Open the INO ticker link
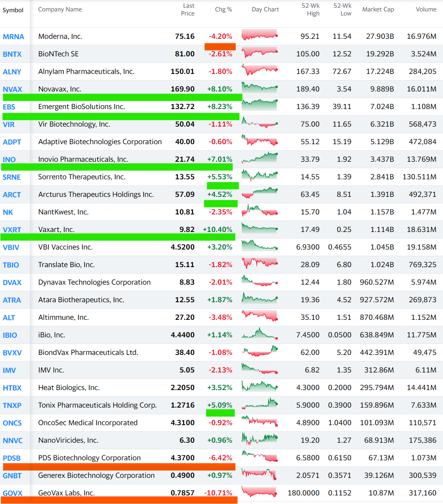 9,160
